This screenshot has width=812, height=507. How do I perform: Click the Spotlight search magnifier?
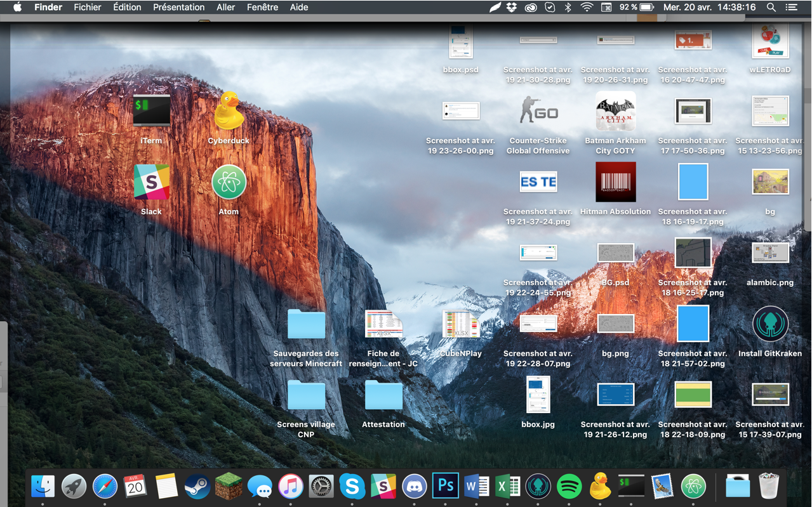(771, 8)
